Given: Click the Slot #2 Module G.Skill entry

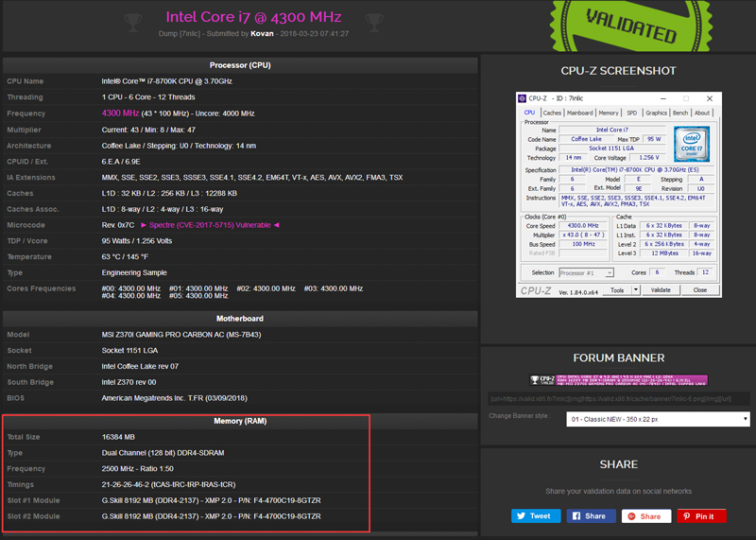Looking at the screenshot, I should (x=211, y=516).
